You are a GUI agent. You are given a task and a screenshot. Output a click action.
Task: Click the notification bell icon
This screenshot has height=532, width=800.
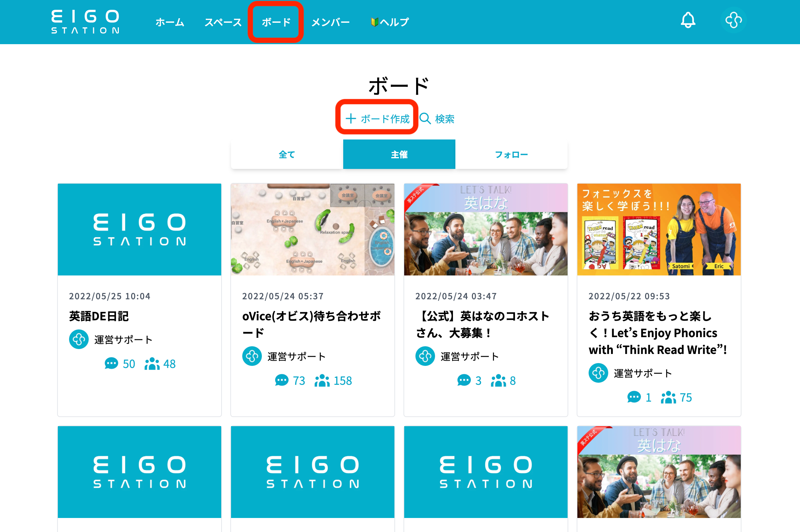688,20
